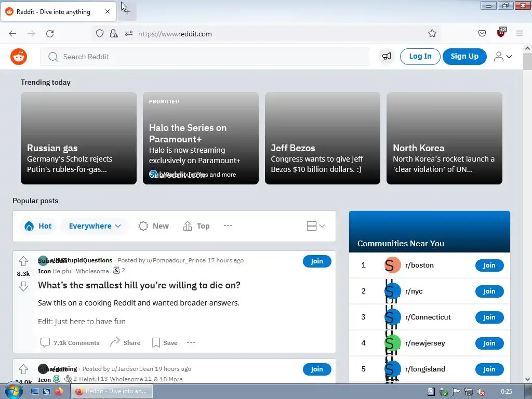
Task: Open the r/nyc community link
Action: tap(414, 291)
